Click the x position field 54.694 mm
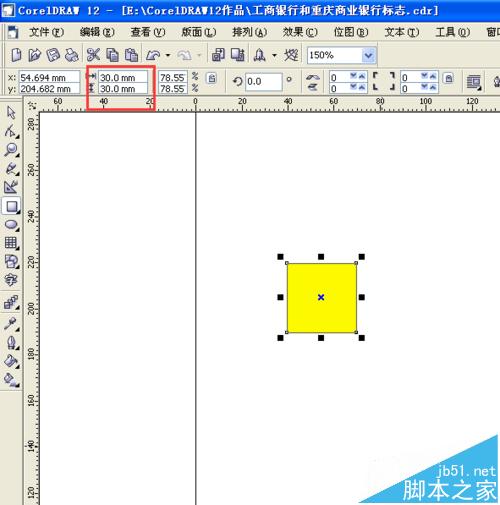Viewport: 500px width, 505px height. pyautogui.click(x=49, y=77)
